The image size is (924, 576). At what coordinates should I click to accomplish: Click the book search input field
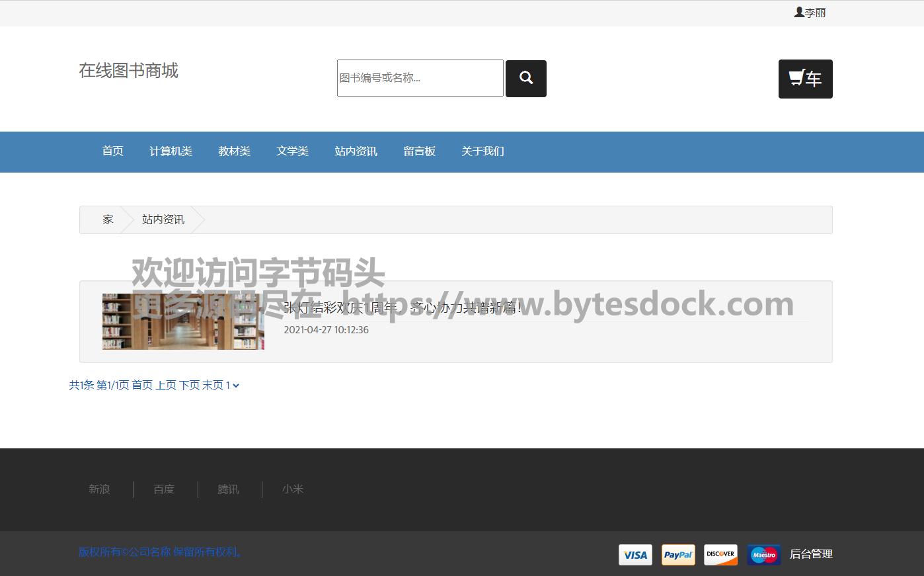pyautogui.click(x=420, y=78)
